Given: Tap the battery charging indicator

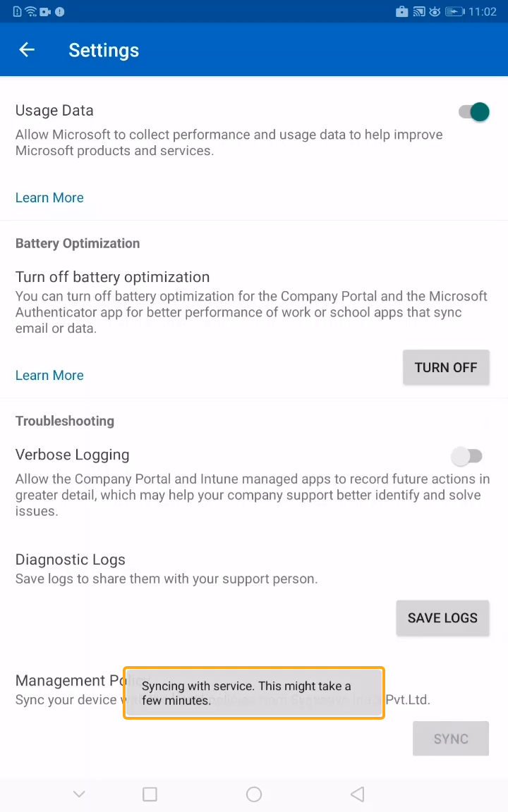Looking at the screenshot, I should tap(455, 11).
